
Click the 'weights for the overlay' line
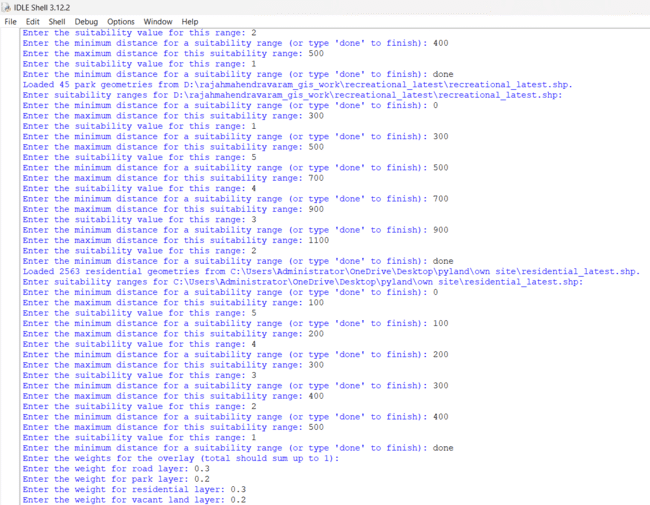[181, 458]
